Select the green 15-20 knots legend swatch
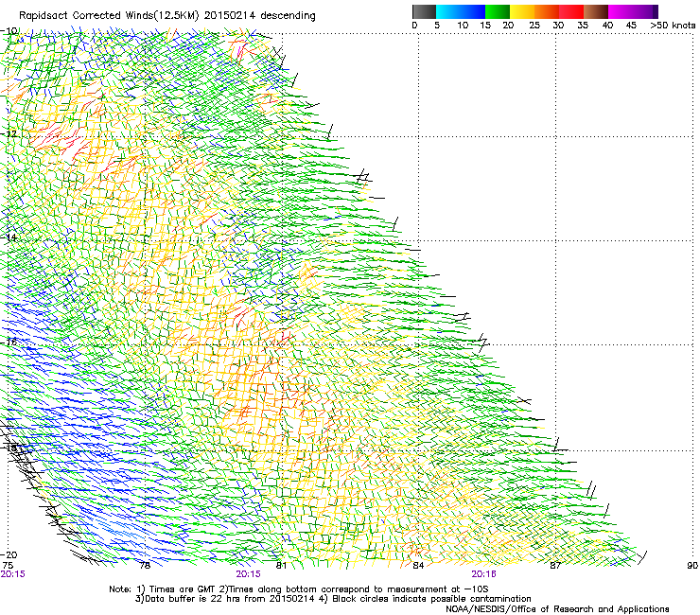 [x=498, y=11]
